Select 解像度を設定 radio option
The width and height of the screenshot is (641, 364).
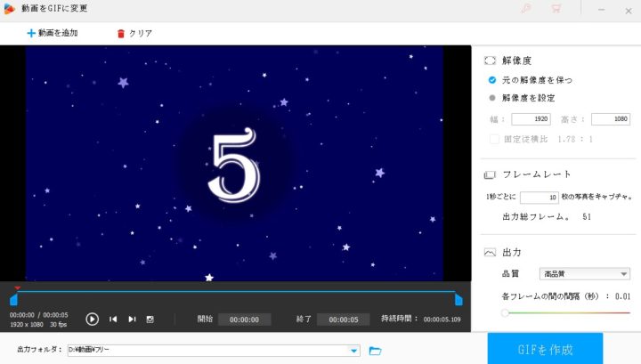491,98
